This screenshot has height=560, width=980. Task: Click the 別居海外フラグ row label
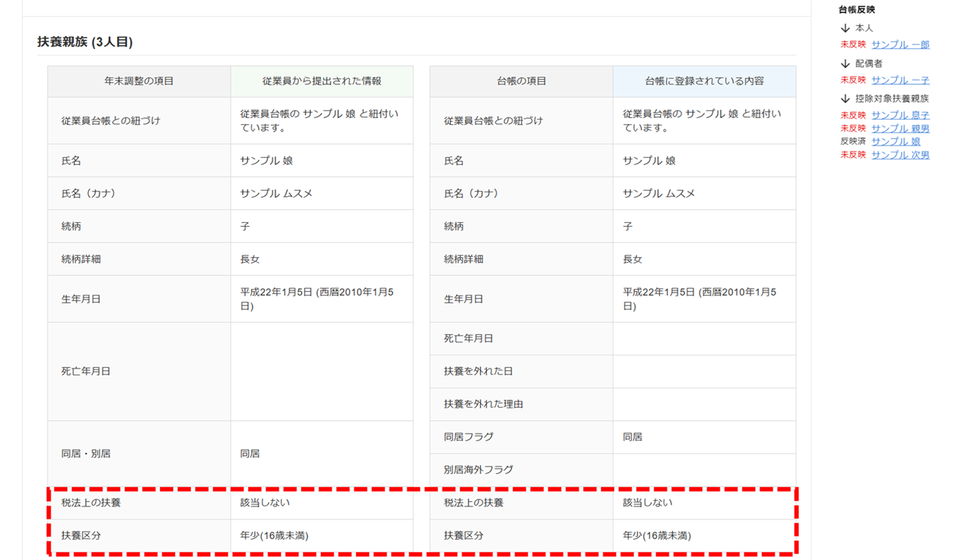pyautogui.click(x=478, y=470)
